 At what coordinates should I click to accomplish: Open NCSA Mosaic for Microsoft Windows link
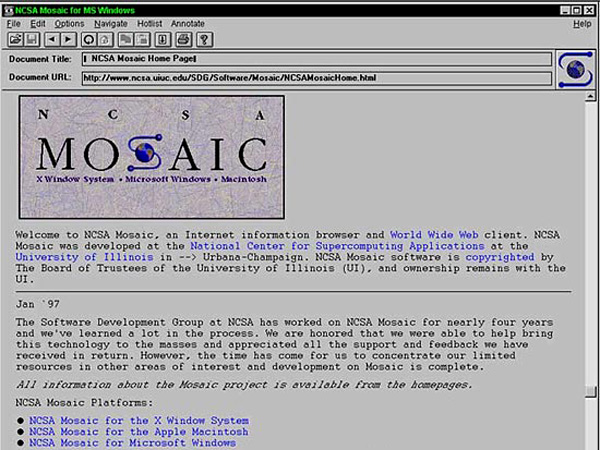click(x=132, y=442)
